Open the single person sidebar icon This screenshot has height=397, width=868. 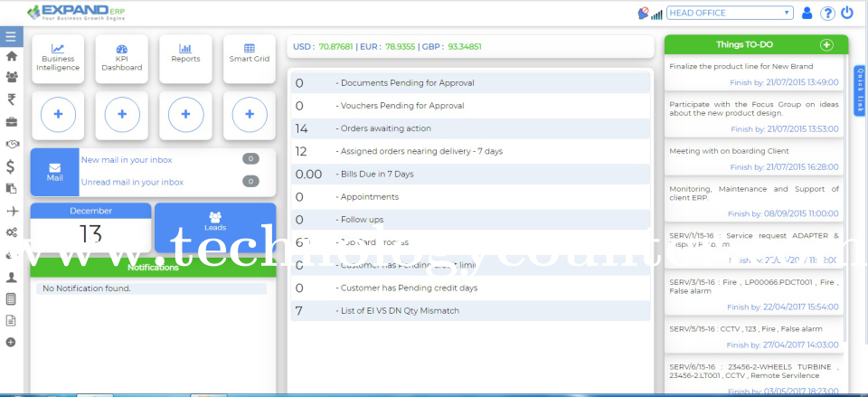pyautogui.click(x=11, y=278)
